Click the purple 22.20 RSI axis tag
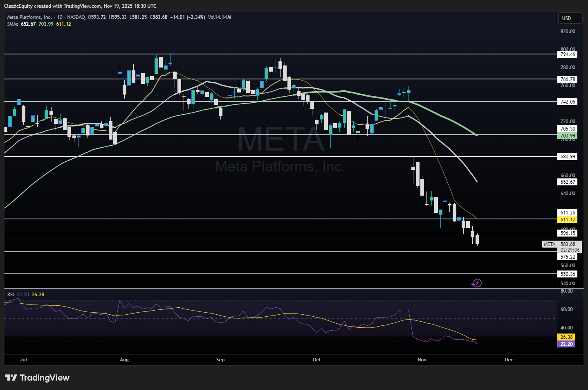 tap(566, 344)
